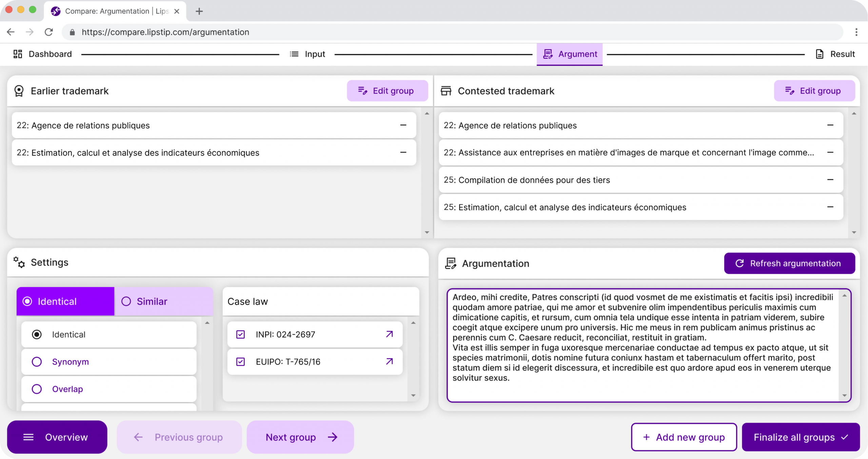Viewport: 868px width, 459px height.
Task: Open external link for EUIPO: T-765/16
Action: tap(389, 361)
